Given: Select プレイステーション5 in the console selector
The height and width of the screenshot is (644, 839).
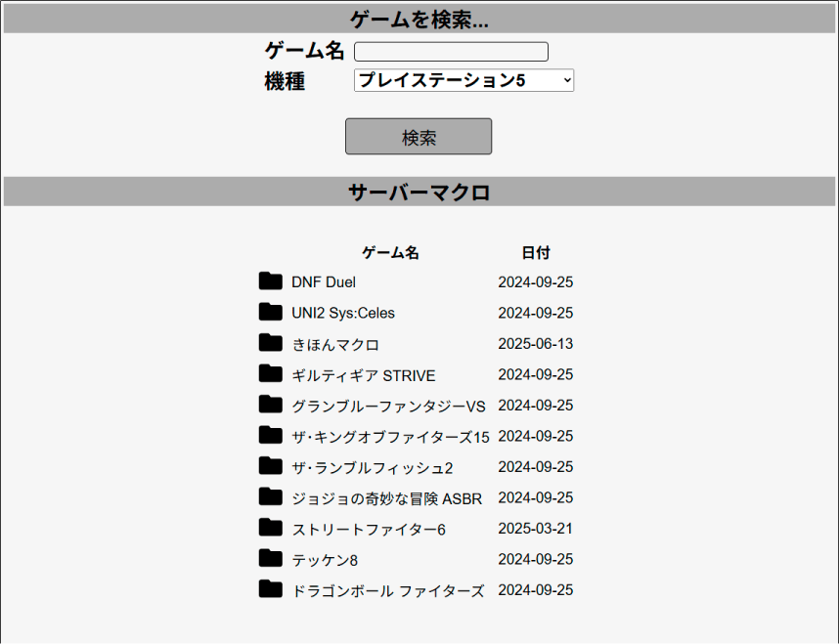Looking at the screenshot, I should pos(464,80).
